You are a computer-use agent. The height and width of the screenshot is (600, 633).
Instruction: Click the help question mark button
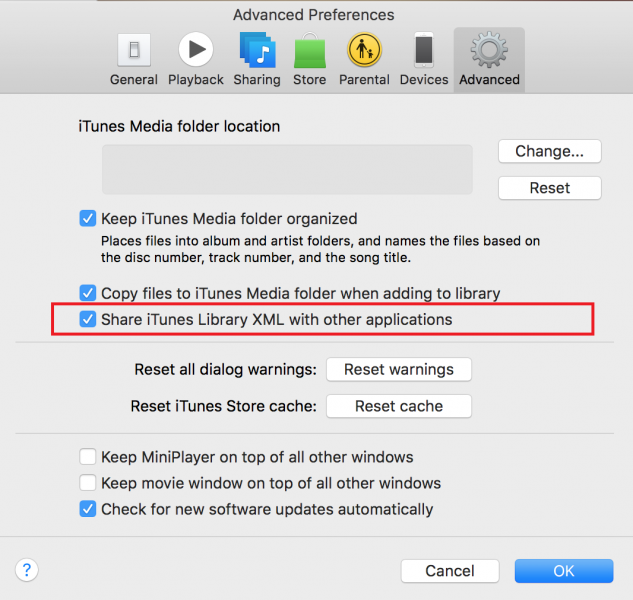[x=27, y=570]
